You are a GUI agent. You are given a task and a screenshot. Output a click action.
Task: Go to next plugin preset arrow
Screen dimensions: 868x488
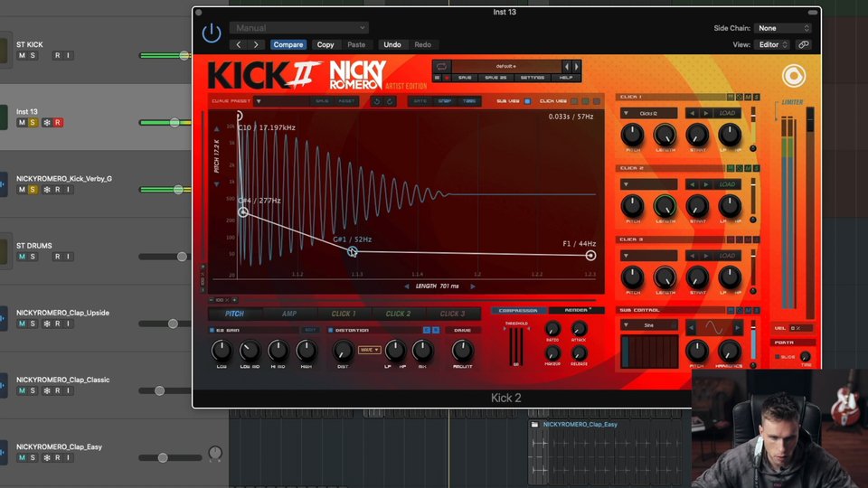(256, 45)
